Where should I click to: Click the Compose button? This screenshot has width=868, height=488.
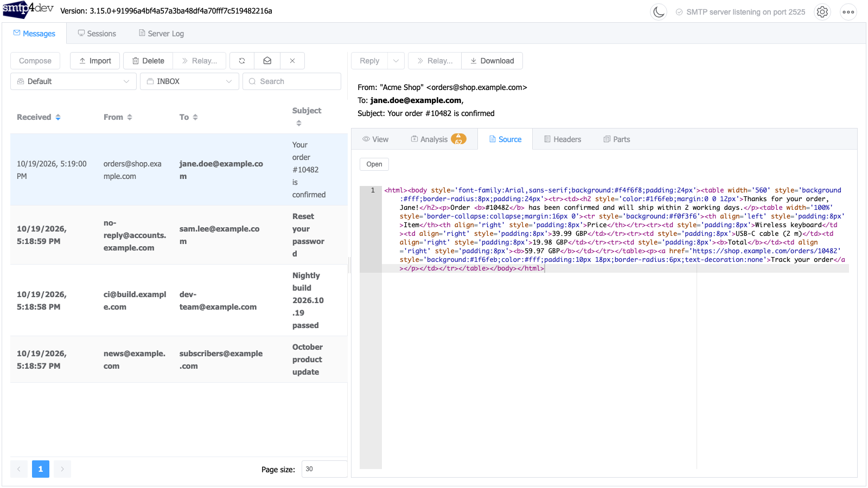[35, 61]
